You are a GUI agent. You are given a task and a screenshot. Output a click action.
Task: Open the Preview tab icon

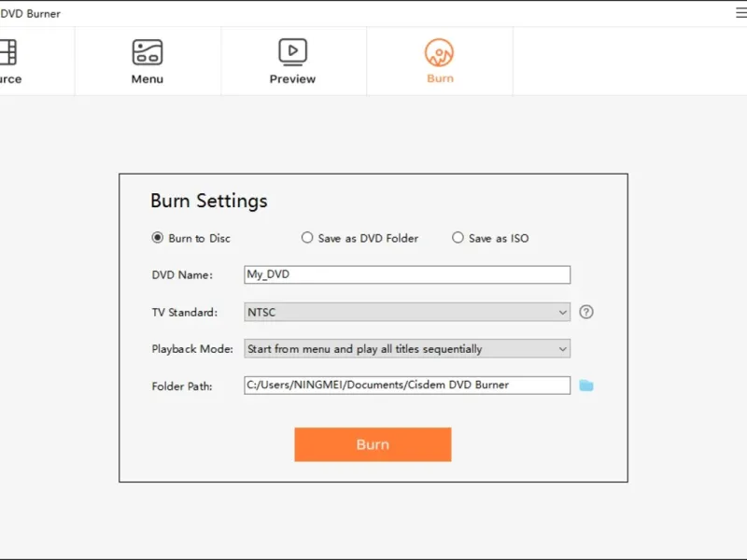292,52
